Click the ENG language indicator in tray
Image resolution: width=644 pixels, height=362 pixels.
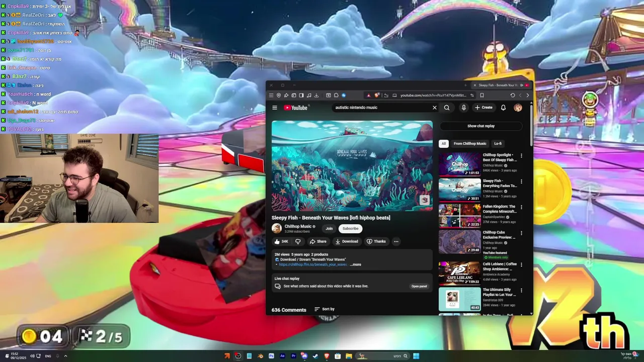[48, 356]
